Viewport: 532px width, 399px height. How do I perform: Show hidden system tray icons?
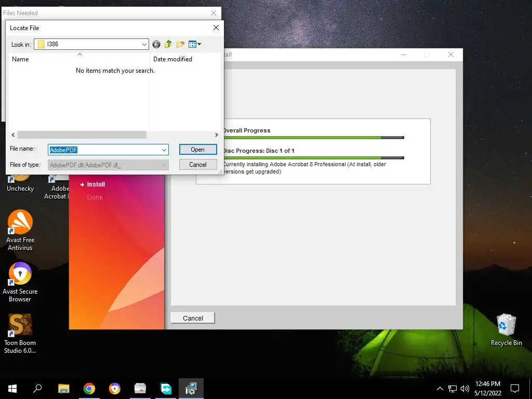coord(440,389)
